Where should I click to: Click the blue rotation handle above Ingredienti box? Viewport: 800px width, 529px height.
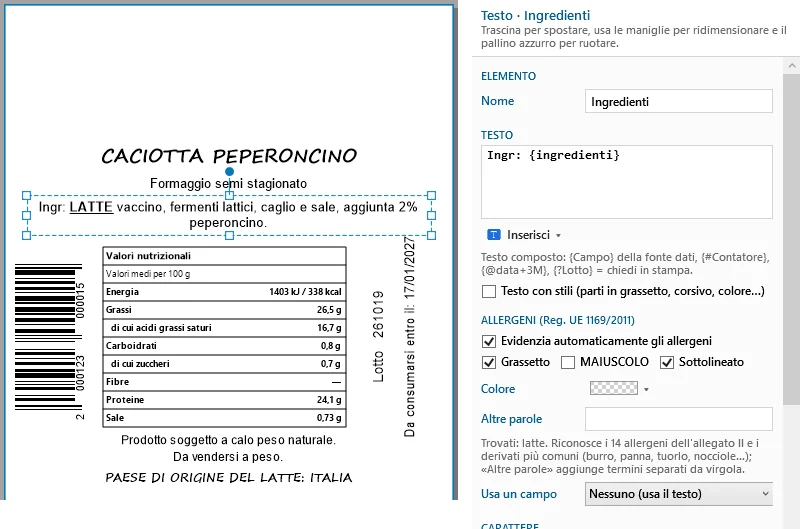(230, 172)
